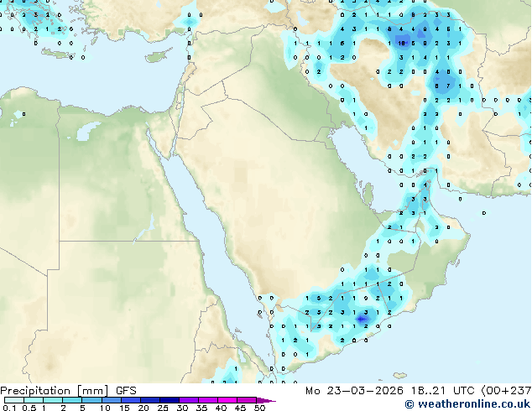Image resolution: width=532 pixels, height=411 pixels.
Task: Click the 'Mo 23-03-2026' date text
Action: click(355, 391)
